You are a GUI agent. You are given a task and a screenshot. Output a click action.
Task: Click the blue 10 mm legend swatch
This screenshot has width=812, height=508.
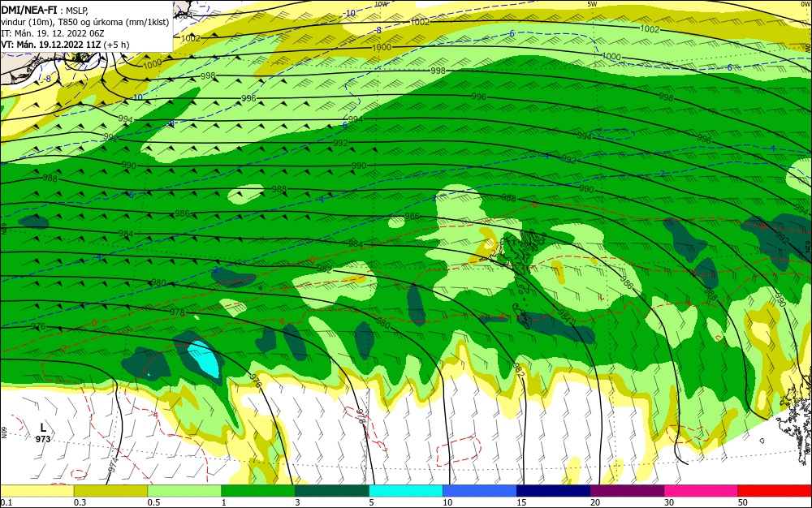[480, 491]
